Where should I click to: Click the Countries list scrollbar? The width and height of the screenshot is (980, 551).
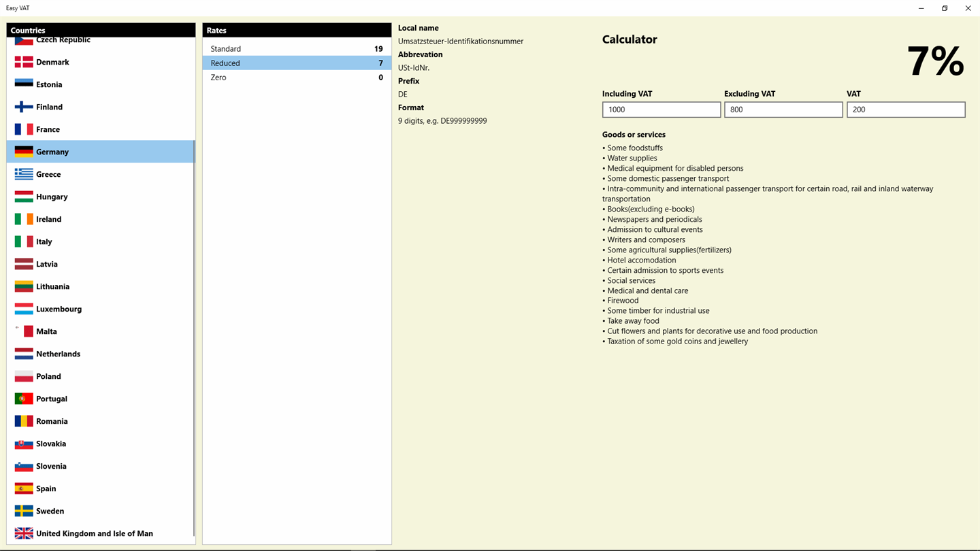pyautogui.click(x=194, y=338)
